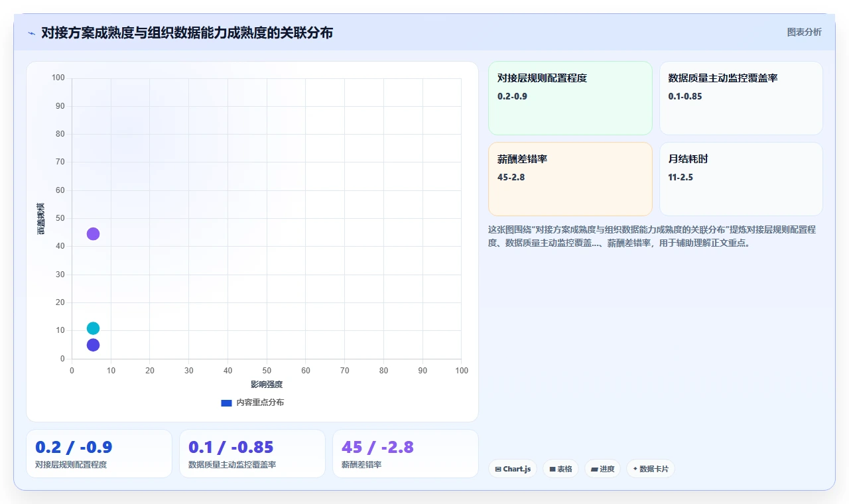Click the 45-2.8 value in orange card
This screenshot has width=849, height=504.
[511, 177]
